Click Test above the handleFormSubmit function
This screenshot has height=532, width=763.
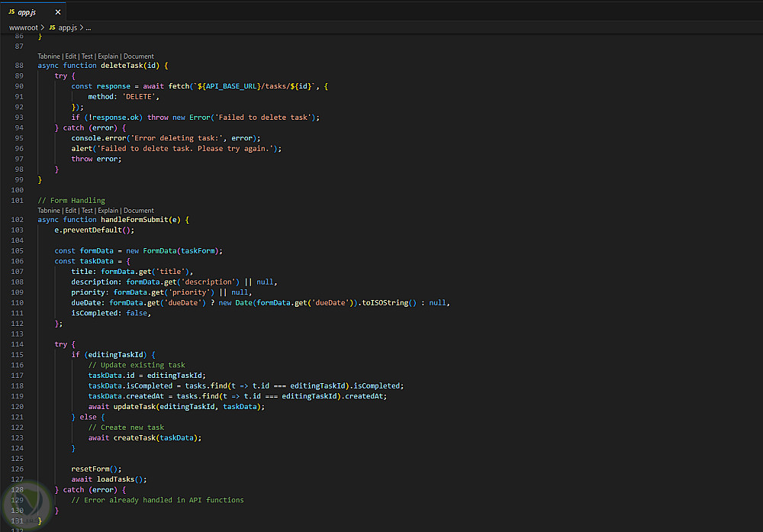coord(87,211)
